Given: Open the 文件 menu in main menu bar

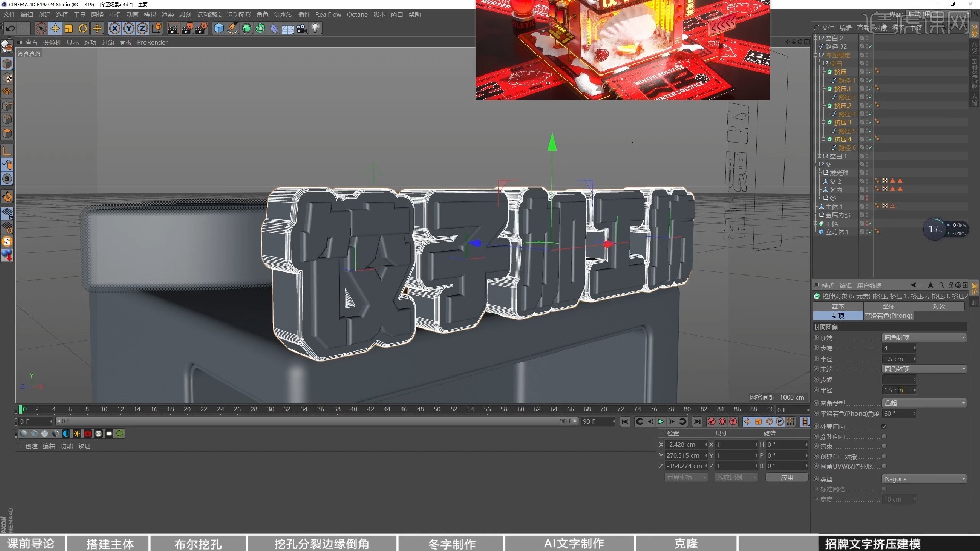Looking at the screenshot, I should [x=9, y=15].
